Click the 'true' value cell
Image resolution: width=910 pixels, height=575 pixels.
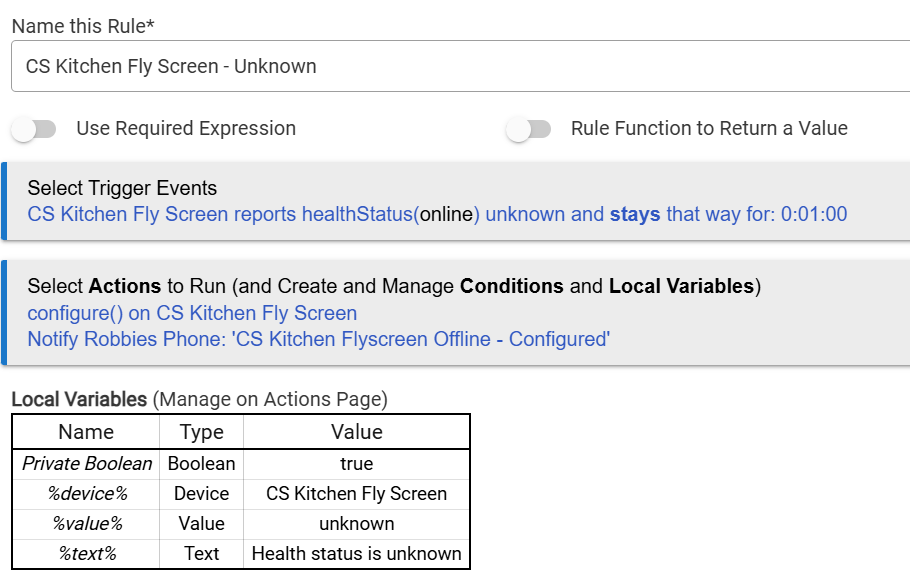tap(356, 464)
